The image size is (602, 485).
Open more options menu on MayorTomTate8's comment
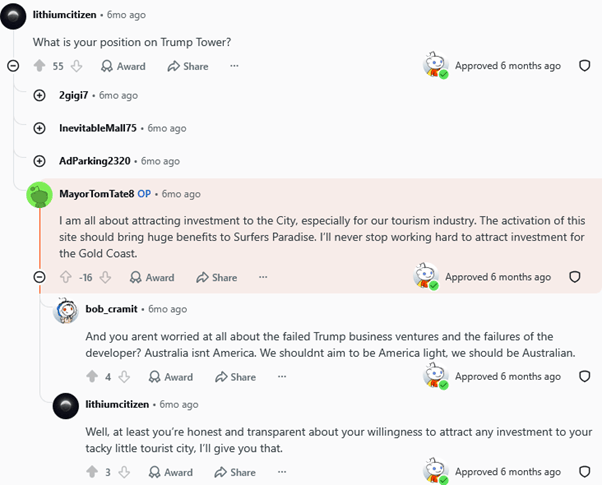pyautogui.click(x=263, y=277)
